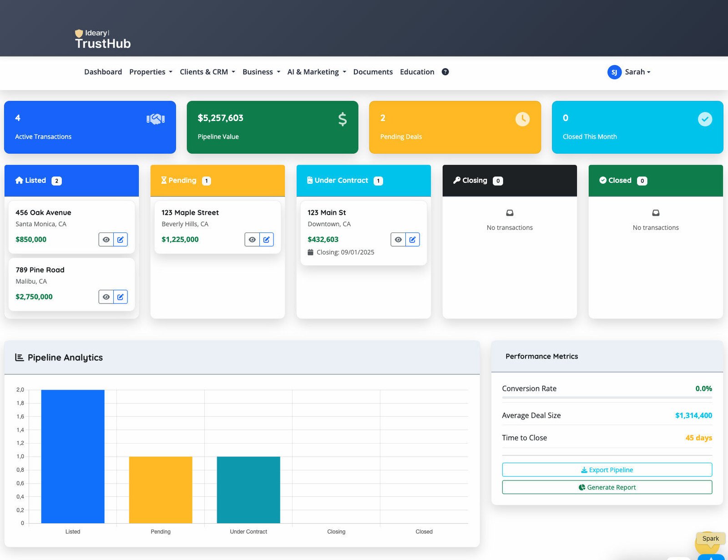The width and height of the screenshot is (728, 560).
Task: Click the Listed count badge 2
Action: pos(56,181)
